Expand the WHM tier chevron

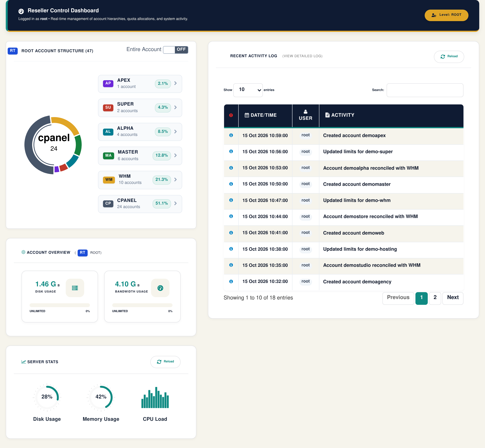tap(175, 180)
